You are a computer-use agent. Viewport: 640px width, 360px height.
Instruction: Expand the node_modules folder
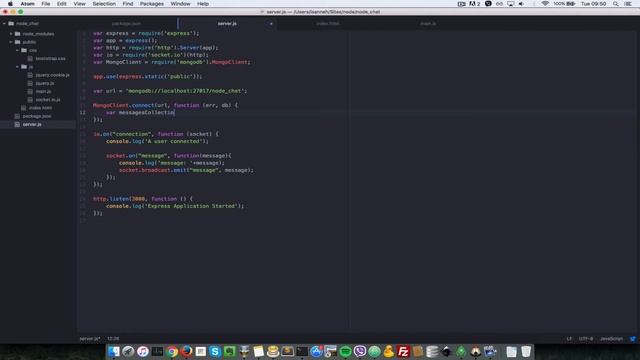[x=11, y=34]
